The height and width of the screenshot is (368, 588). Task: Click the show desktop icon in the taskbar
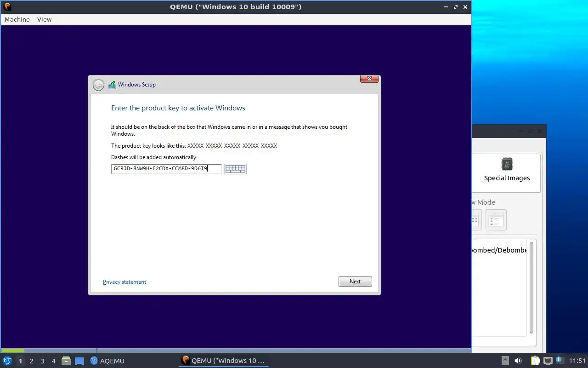coord(79,361)
